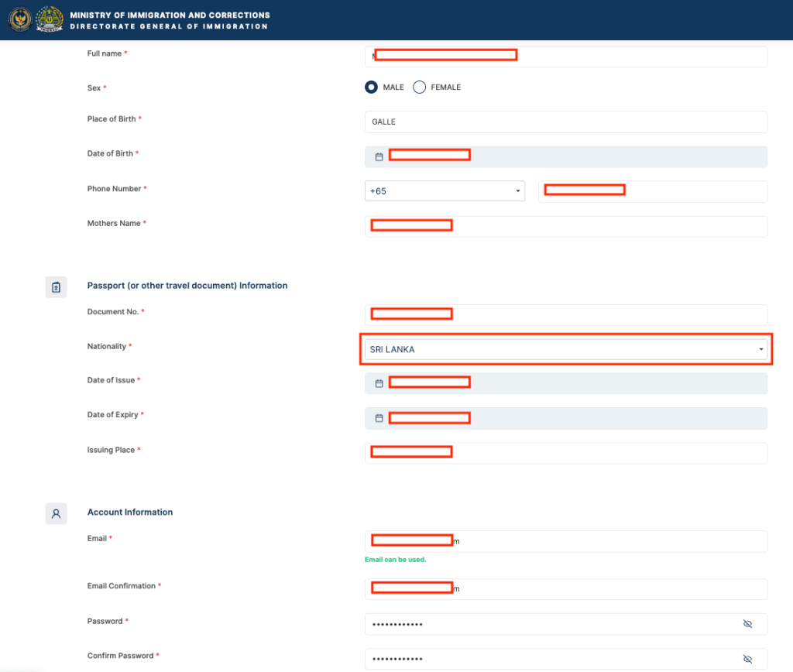Click the Full name input field

(x=566, y=57)
